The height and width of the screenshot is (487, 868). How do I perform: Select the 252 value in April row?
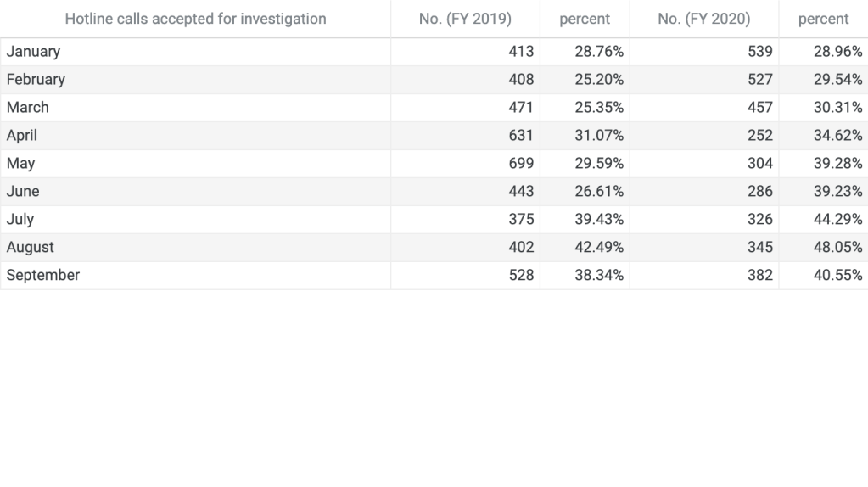point(759,136)
